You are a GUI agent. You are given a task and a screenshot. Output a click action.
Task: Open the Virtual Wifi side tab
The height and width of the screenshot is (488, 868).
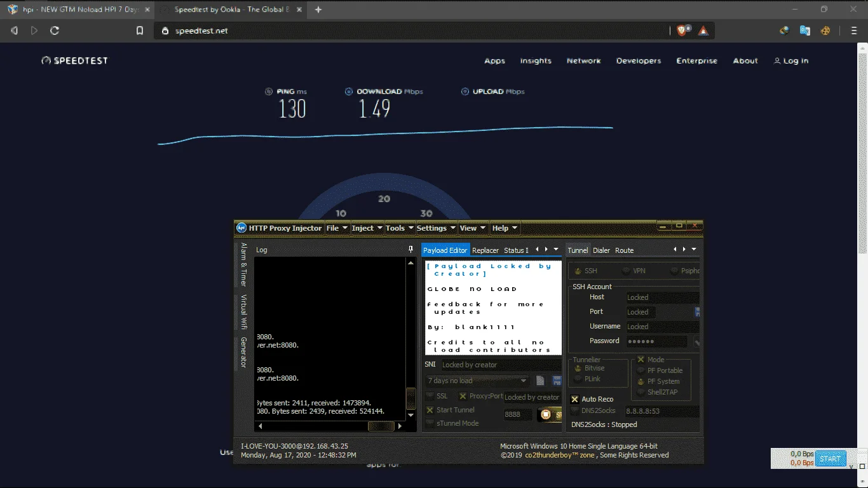pyautogui.click(x=243, y=311)
